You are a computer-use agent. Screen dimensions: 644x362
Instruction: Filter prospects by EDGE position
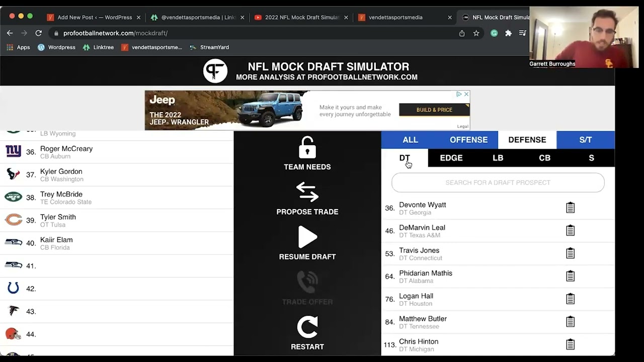click(451, 158)
